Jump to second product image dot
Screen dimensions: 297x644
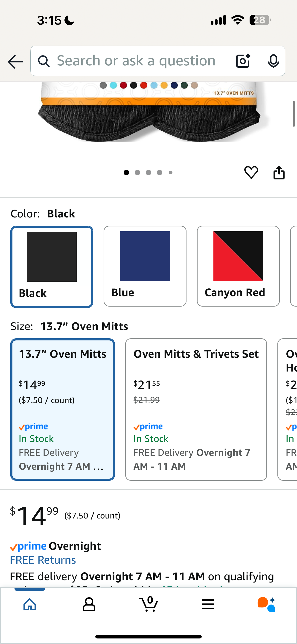(x=137, y=173)
